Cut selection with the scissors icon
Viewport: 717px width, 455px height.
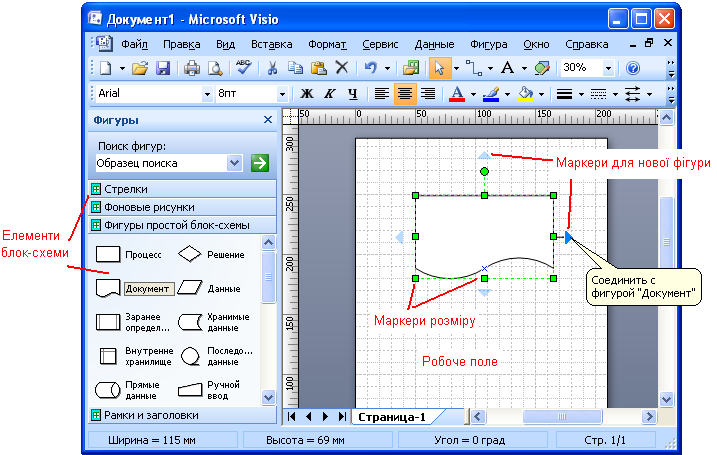point(272,69)
